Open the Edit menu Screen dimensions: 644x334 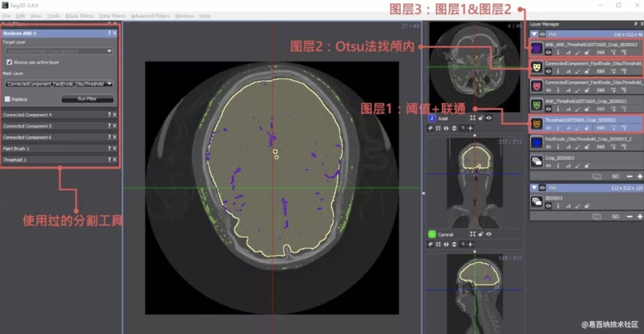20,16
